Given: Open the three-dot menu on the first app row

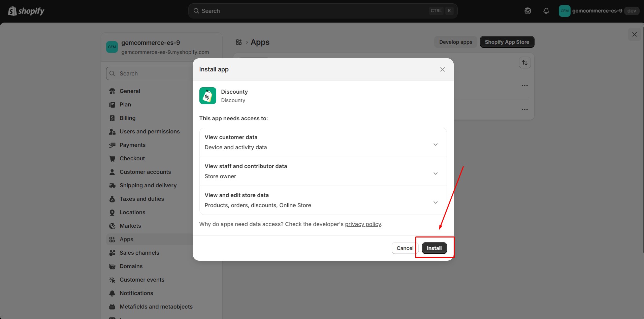Looking at the screenshot, I should click(524, 85).
